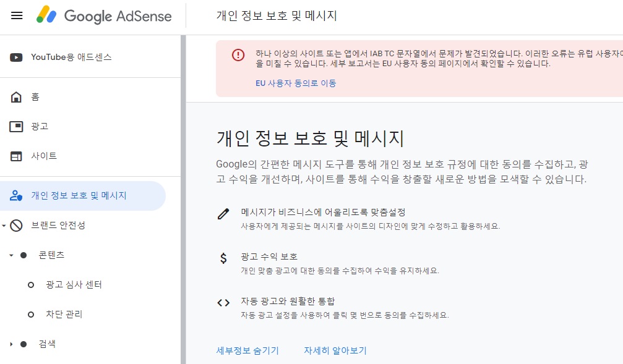Click the privacy person-shield icon
This screenshot has height=364, width=623.
[16, 196]
